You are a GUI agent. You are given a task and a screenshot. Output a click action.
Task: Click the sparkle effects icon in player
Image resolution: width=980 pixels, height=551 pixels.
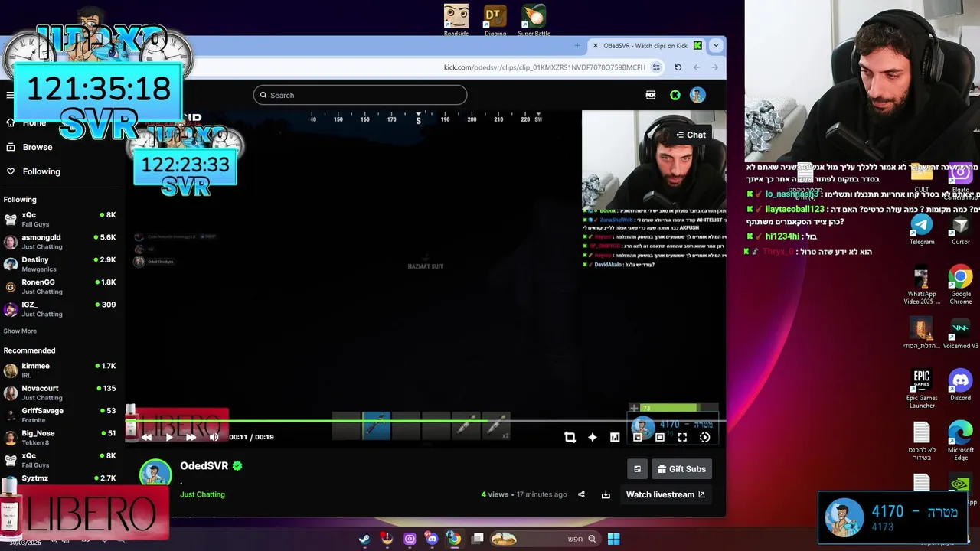tap(593, 437)
